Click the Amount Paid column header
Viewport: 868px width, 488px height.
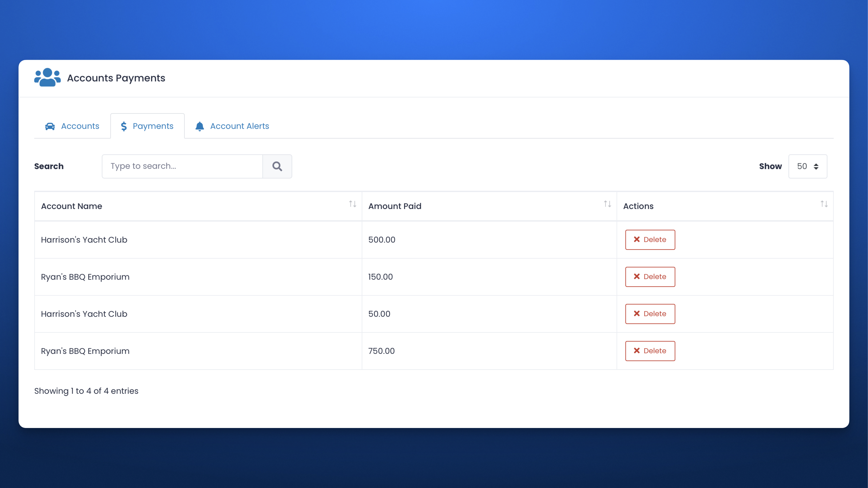tap(395, 206)
